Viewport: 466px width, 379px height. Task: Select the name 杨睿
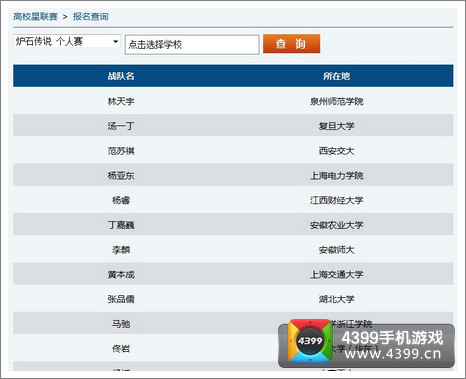point(121,200)
